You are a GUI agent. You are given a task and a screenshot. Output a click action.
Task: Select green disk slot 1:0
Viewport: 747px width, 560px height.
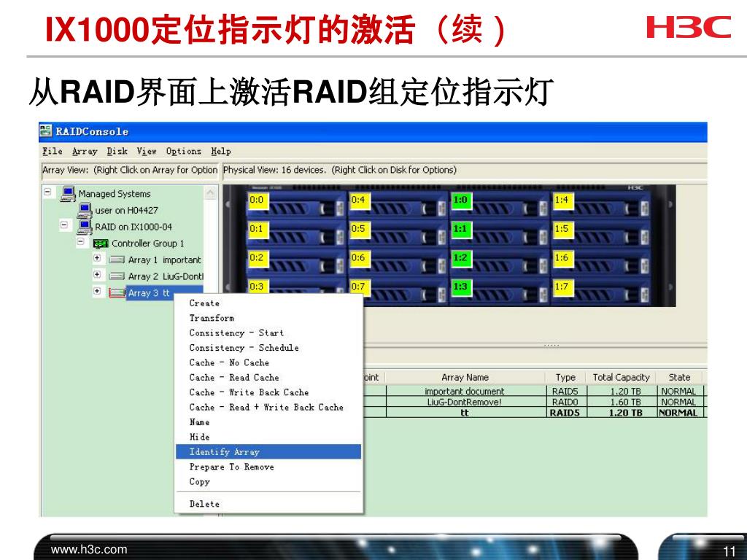(461, 200)
